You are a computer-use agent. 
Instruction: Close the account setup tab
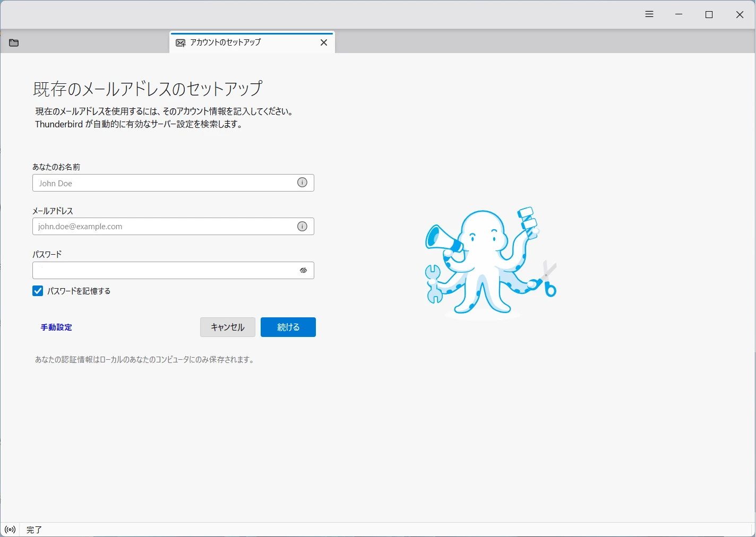324,42
